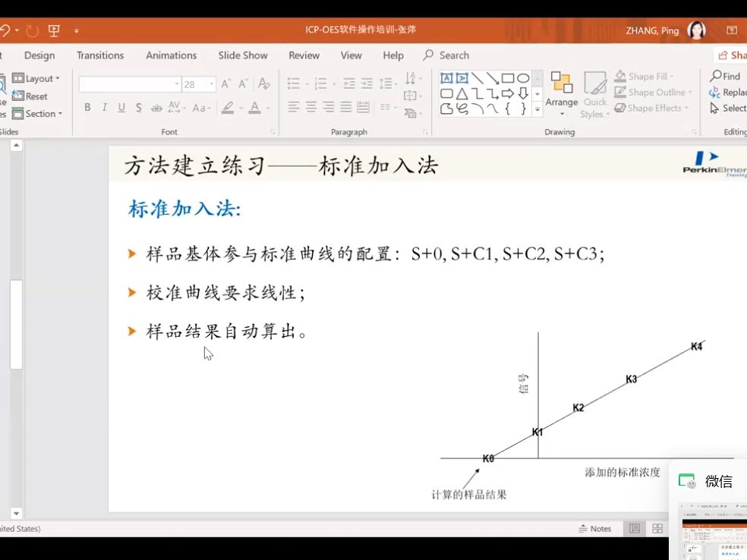Open Arrange menu
The image size is (747, 560).
click(x=562, y=94)
